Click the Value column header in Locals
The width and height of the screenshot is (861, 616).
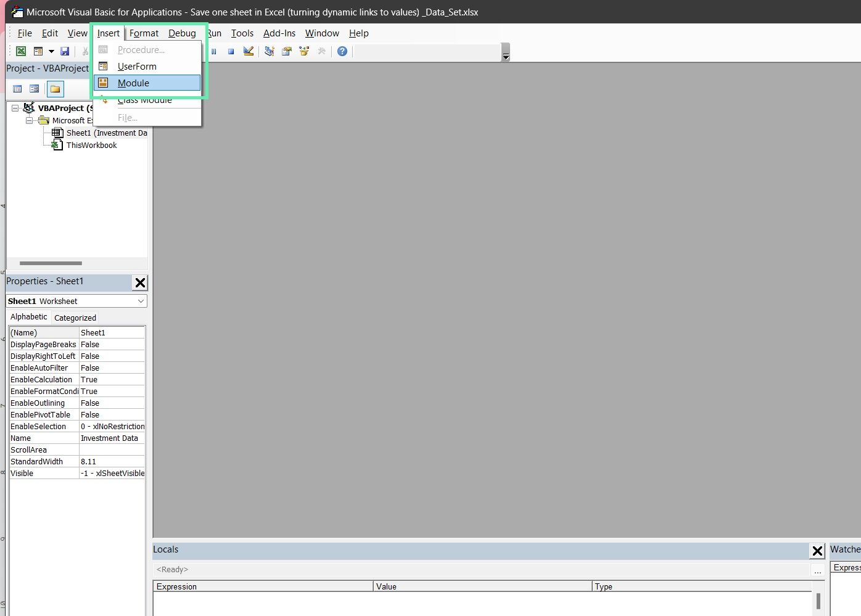click(483, 586)
